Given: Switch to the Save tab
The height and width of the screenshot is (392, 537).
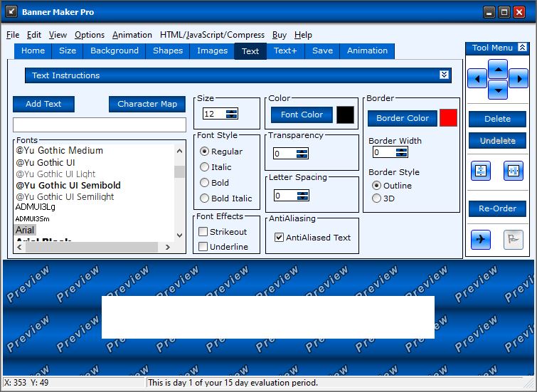Looking at the screenshot, I should pyautogui.click(x=323, y=51).
